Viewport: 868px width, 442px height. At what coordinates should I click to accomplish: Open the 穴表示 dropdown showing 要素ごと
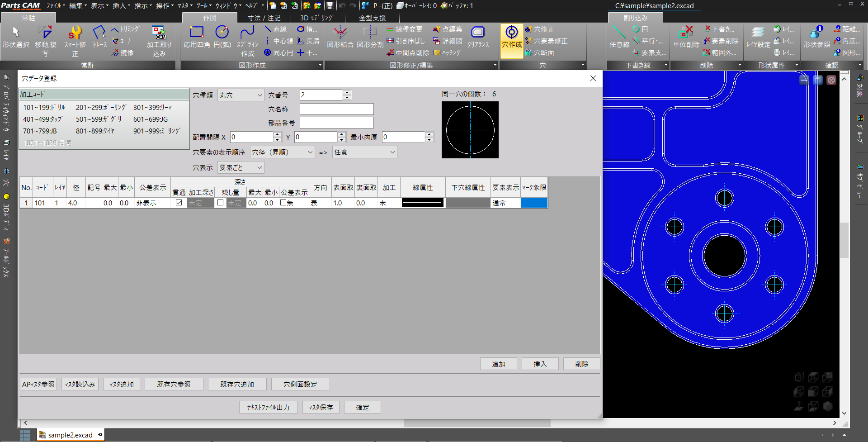tap(241, 167)
